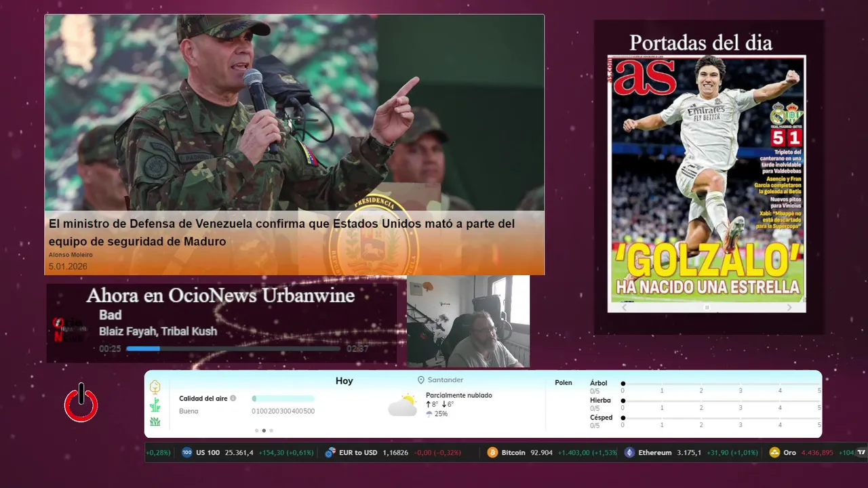The height and width of the screenshot is (488, 868).
Task: Select the third weather widget page dot
Action: click(271, 430)
